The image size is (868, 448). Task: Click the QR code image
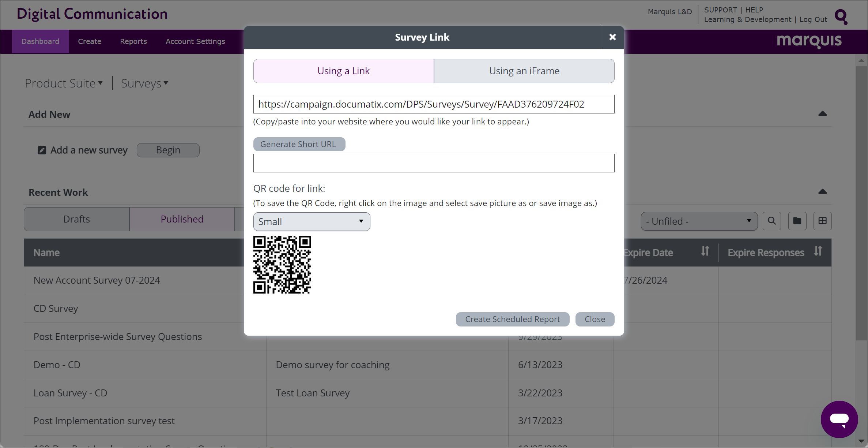tap(282, 265)
